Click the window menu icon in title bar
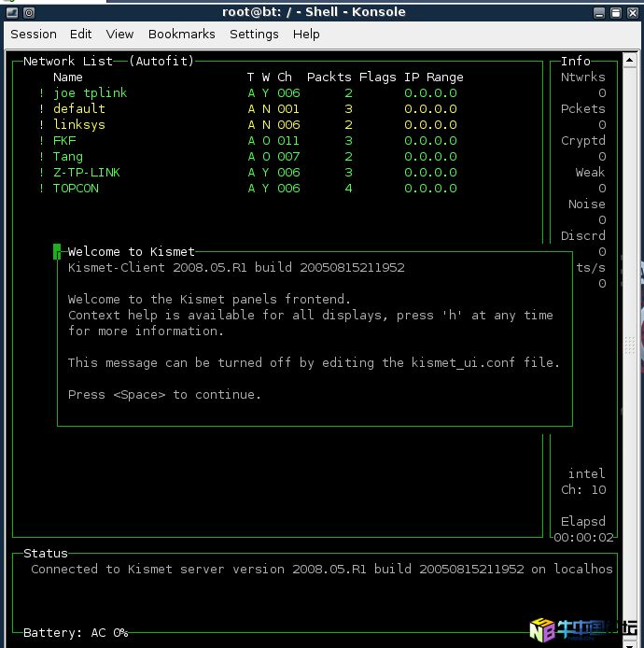This screenshot has height=648, width=644. [x=10, y=12]
